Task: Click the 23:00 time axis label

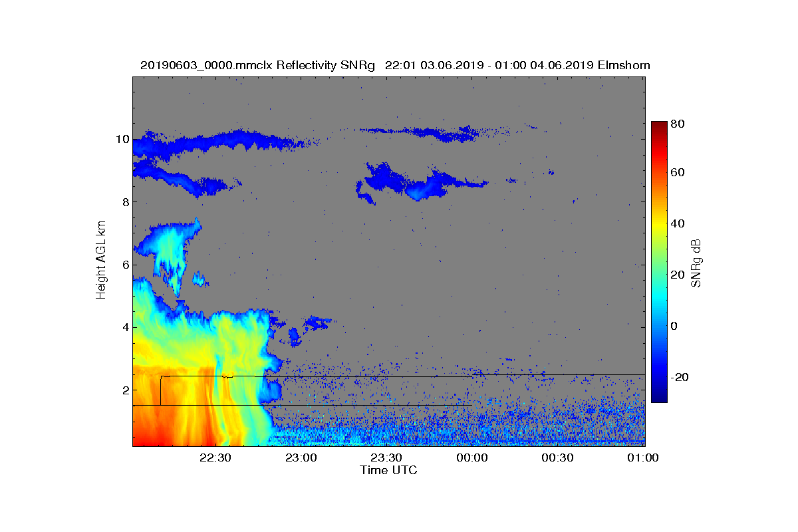Action: (x=301, y=458)
